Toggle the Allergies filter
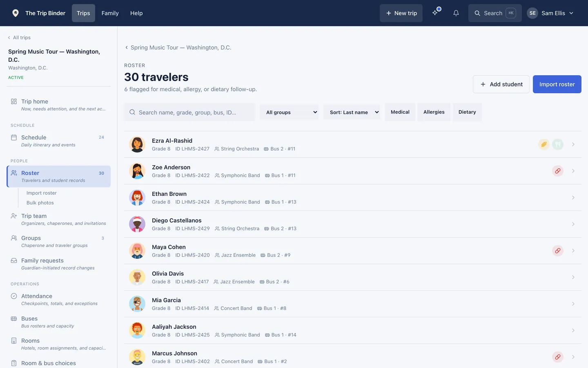588x368 pixels. pos(434,112)
